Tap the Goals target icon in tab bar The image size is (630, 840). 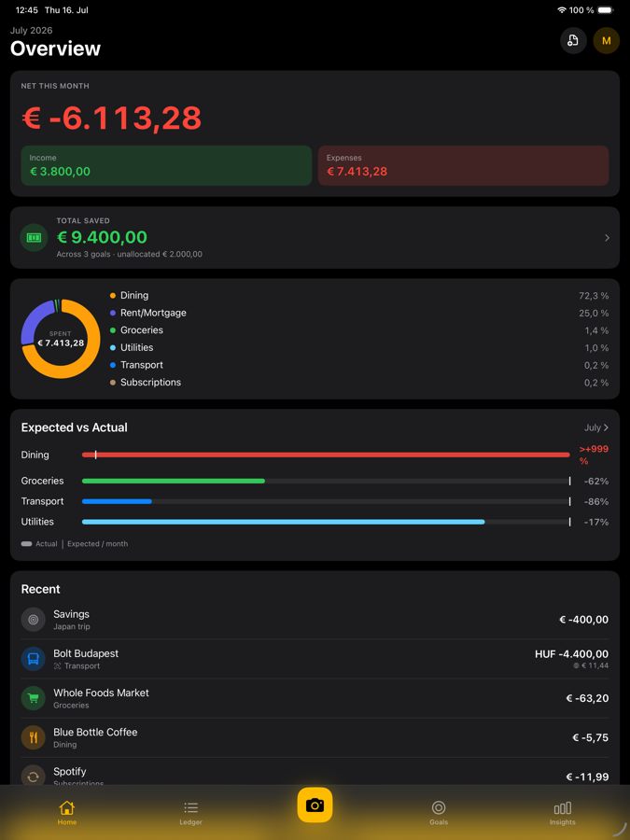click(439, 807)
